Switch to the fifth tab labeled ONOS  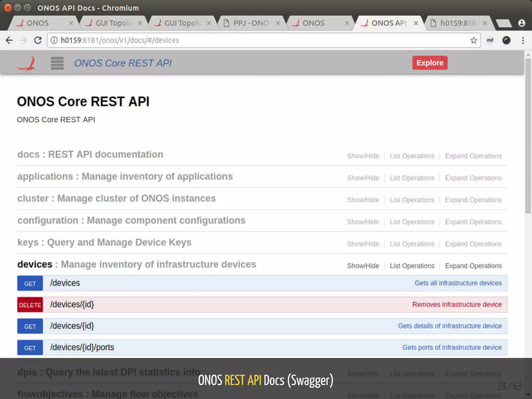pos(320,23)
